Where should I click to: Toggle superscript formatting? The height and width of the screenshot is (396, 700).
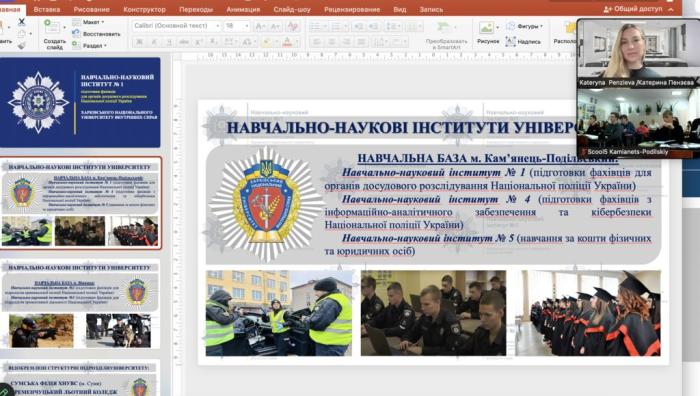point(199,42)
